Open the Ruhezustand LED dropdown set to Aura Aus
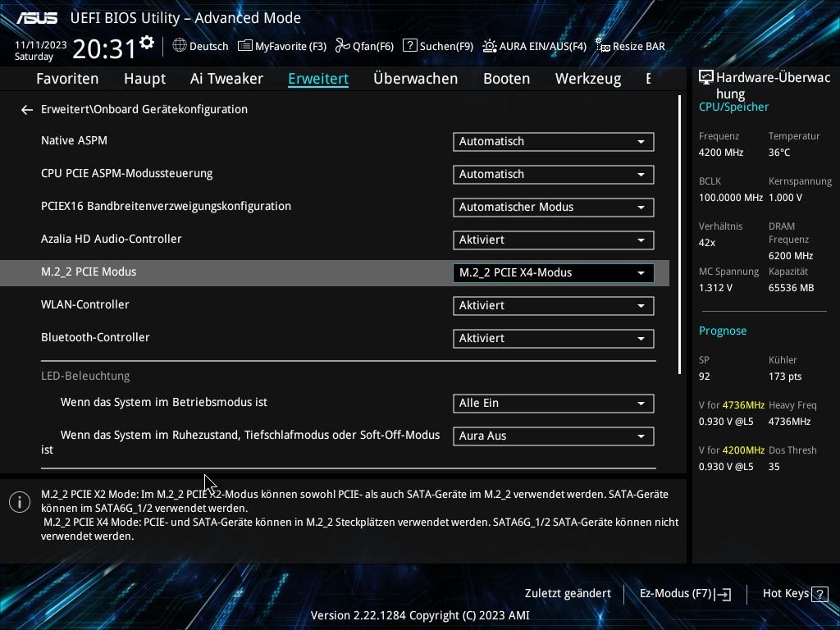This screenshot has height=630, width=840. tap(554, 436)
